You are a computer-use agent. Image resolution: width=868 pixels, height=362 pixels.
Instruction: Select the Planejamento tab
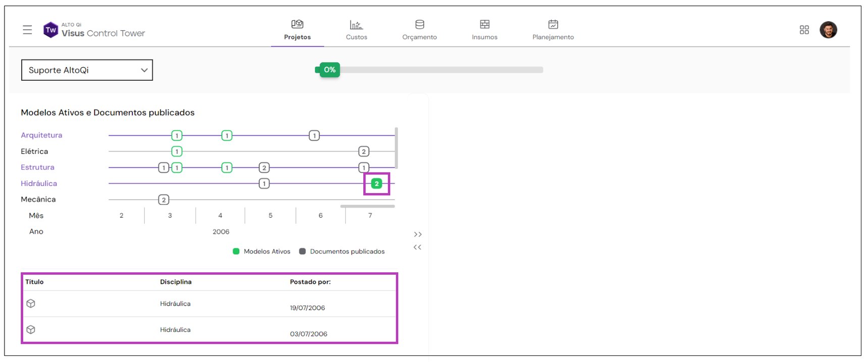click(553, 30)
